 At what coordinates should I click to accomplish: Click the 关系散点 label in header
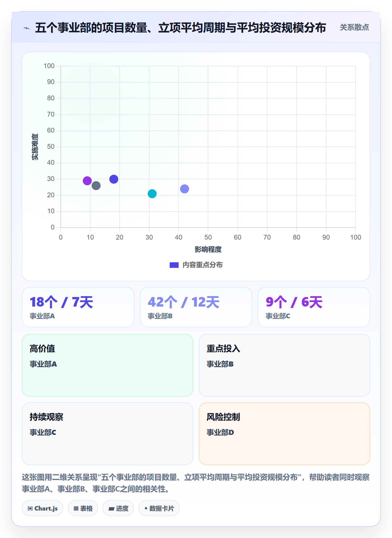(x=354, y=27)
